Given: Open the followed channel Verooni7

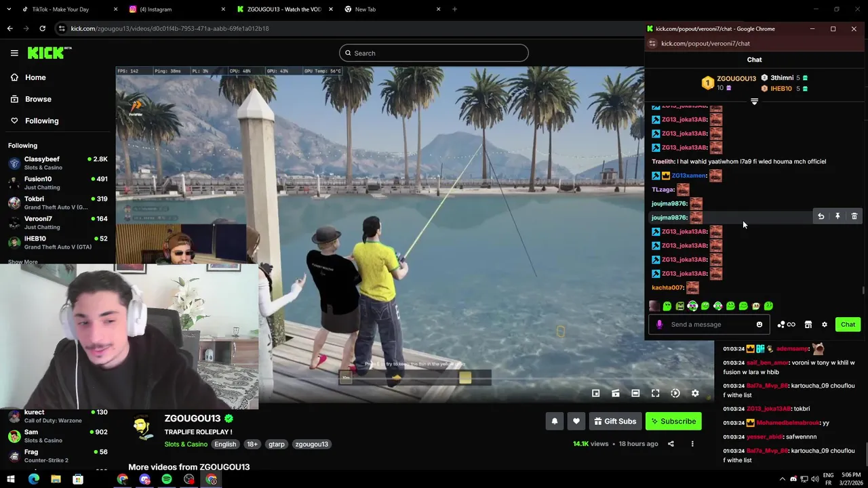Looking at the screenshot, I should [x=58, y=222].
